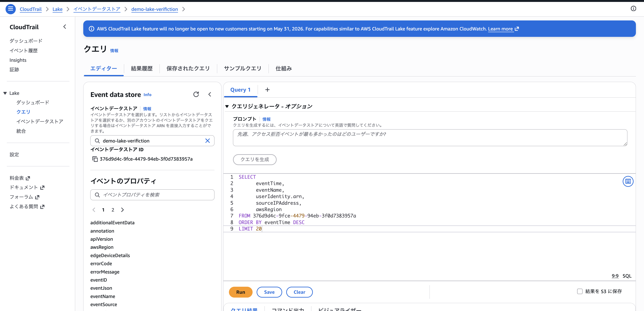644x311 pixels.
Task: Click the イベントプロパティを検索 field
Action: pyautogui.click(x=152, y=195)
